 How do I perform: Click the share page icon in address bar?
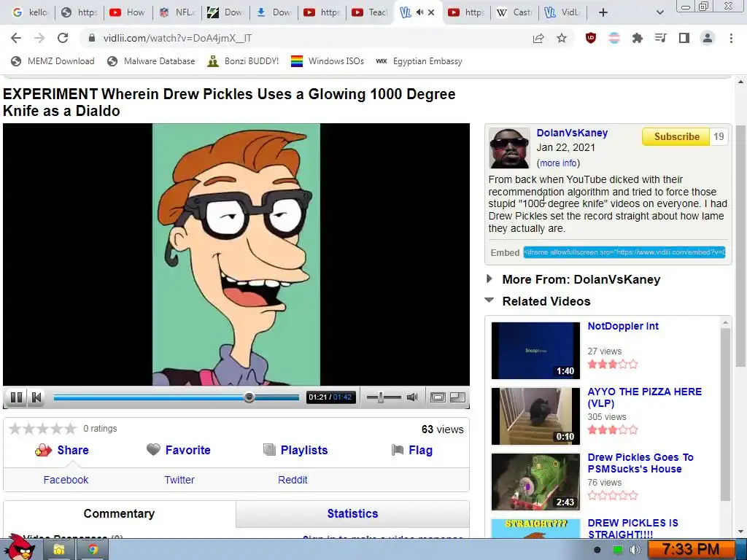[538, 38]
